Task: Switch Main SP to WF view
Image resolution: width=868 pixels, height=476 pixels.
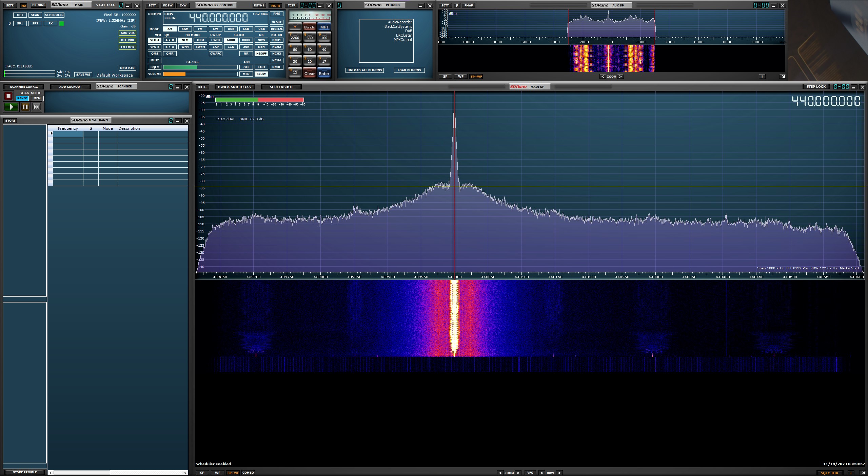Action: pos(218,473)
